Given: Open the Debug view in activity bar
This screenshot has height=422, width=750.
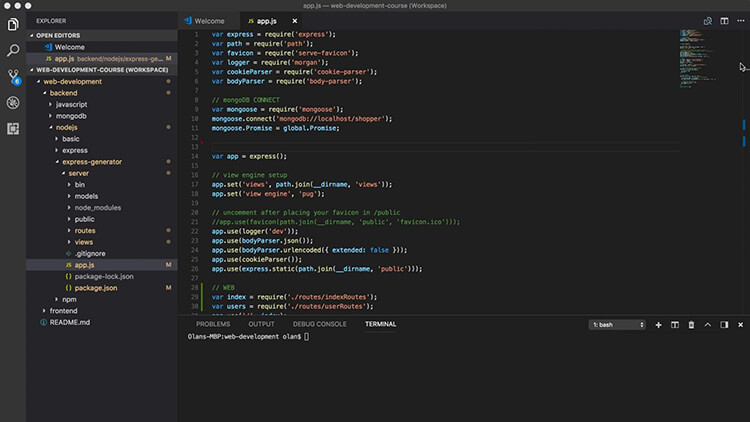Looking at the screenshot, I should pos(13,102).
